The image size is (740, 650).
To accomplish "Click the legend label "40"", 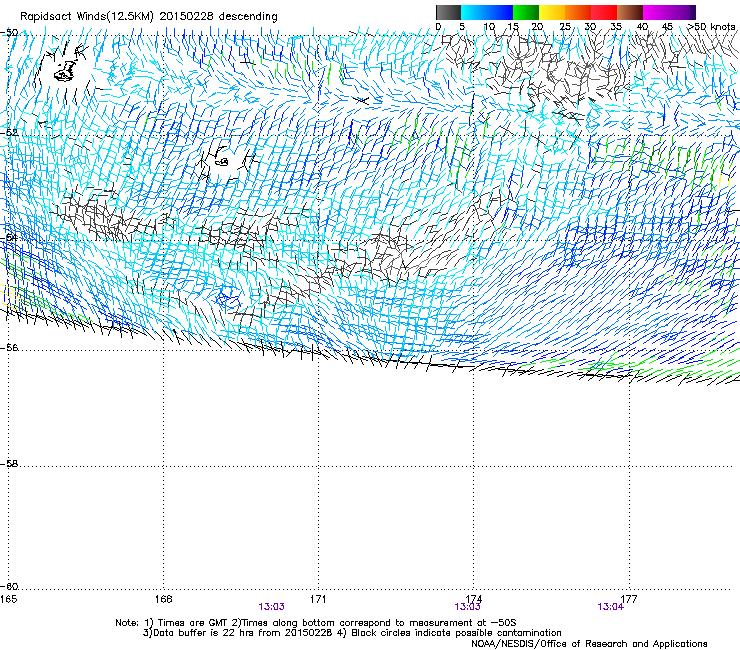I will (x=642, y=27).
